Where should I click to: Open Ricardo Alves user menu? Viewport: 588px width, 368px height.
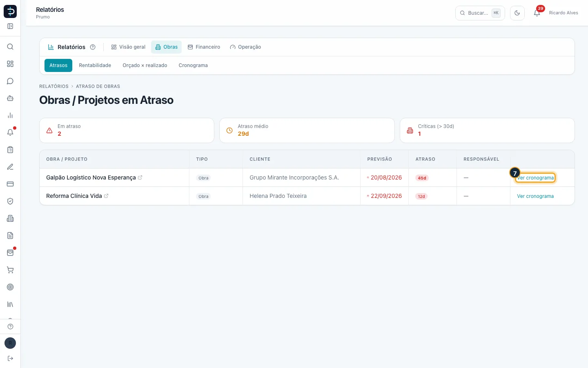[x=563, y=13]
